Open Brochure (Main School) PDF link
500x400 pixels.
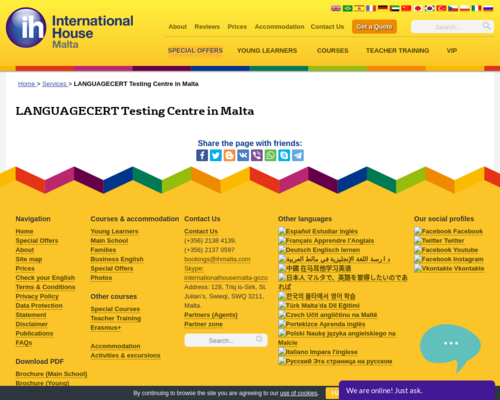pyautogui.click(x=51, y=374)
